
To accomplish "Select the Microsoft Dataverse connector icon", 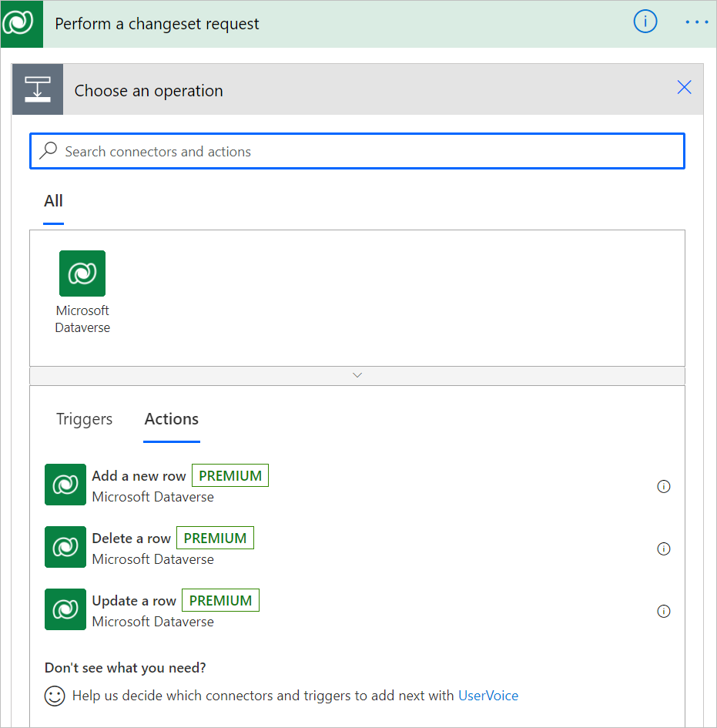I will 82,273.
